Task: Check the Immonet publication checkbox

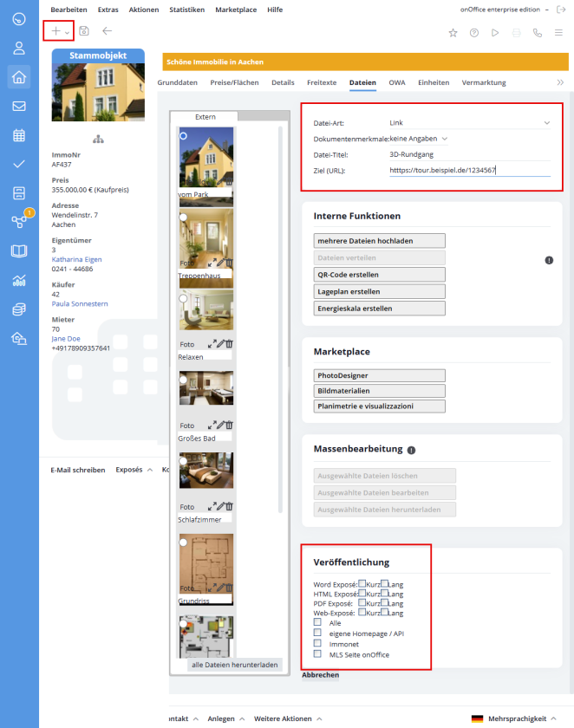Action: pyautogui.click(x=317, y=643)
